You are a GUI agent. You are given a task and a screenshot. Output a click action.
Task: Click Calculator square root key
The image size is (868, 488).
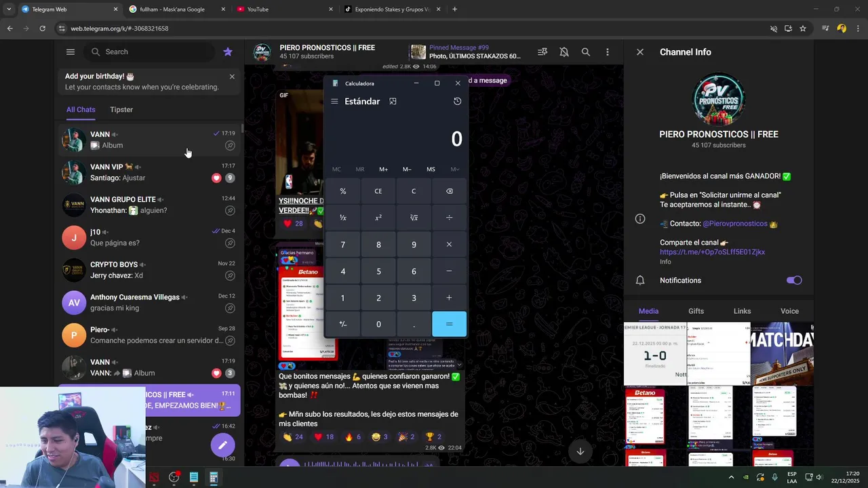414,218
